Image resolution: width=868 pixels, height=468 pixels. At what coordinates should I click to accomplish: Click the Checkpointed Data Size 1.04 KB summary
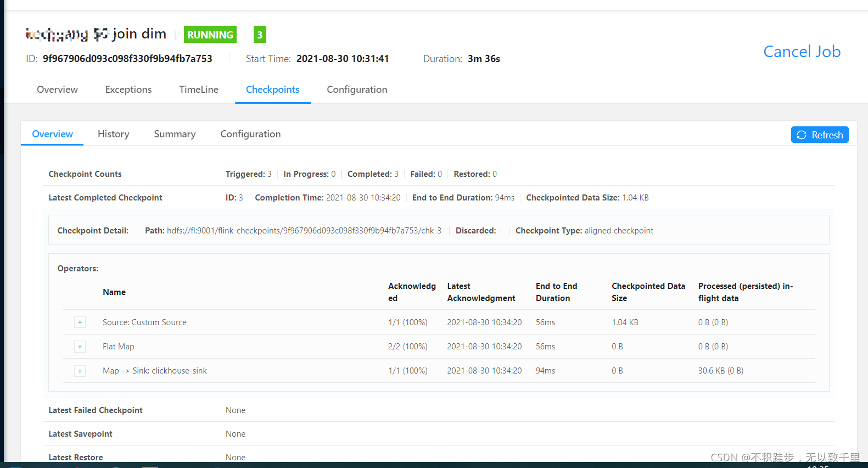[587, 198]
